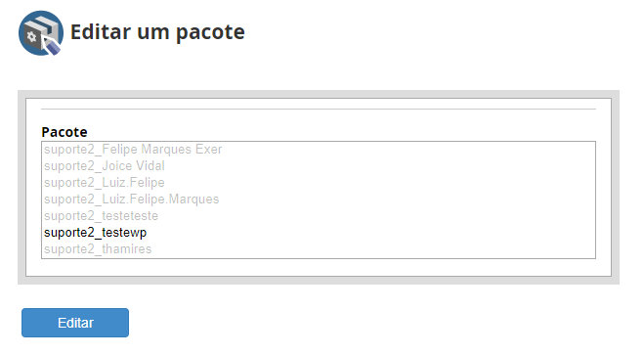Choose the suporte2_Luiz.Felipe package
Screen dimensions: 644x355
click(x=105, y=183)
